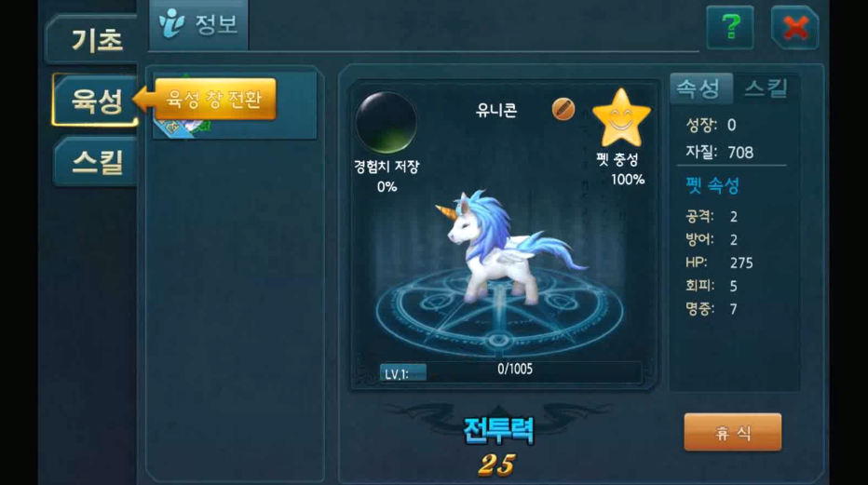Open the green question mark help icon
This screenshot has height=485, width=868.
(730, 27)
